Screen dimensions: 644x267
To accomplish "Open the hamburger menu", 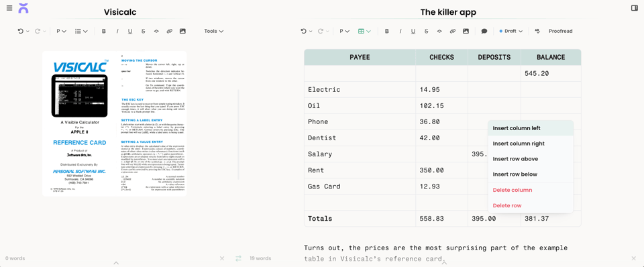I will click(x=9, y=8).
